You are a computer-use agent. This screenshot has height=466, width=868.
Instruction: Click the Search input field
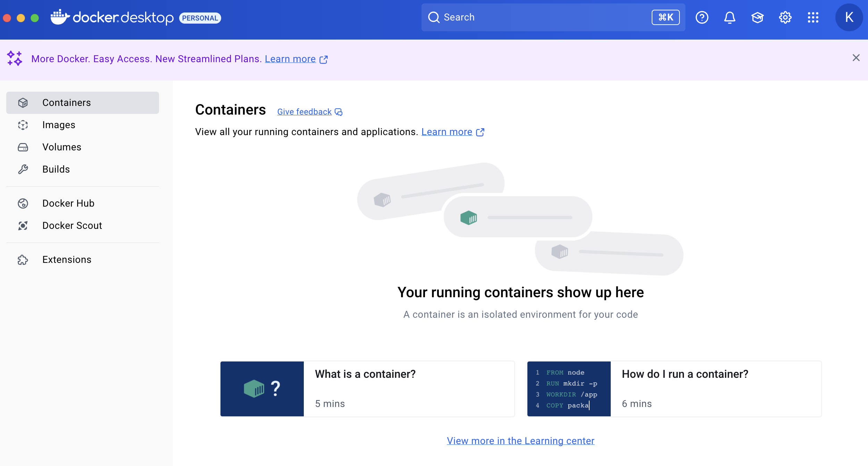(542, 17)
